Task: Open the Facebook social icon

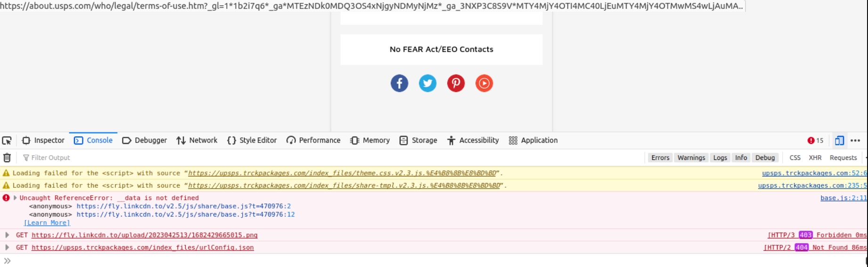Action: tap(399, 83)
